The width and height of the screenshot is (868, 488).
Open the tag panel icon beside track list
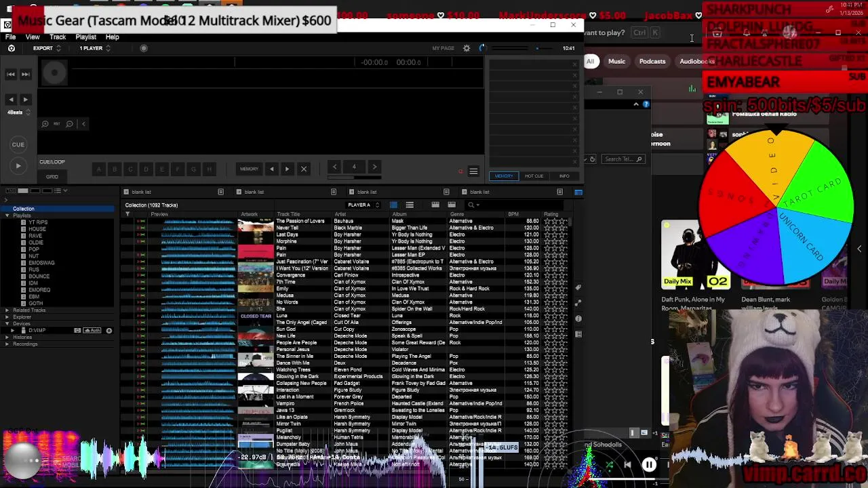click(x=578, y=287)
